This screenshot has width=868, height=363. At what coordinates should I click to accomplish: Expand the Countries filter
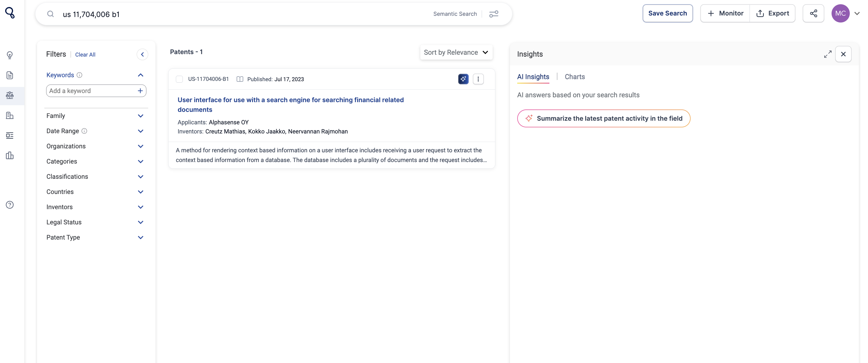[x=141, y=192]
